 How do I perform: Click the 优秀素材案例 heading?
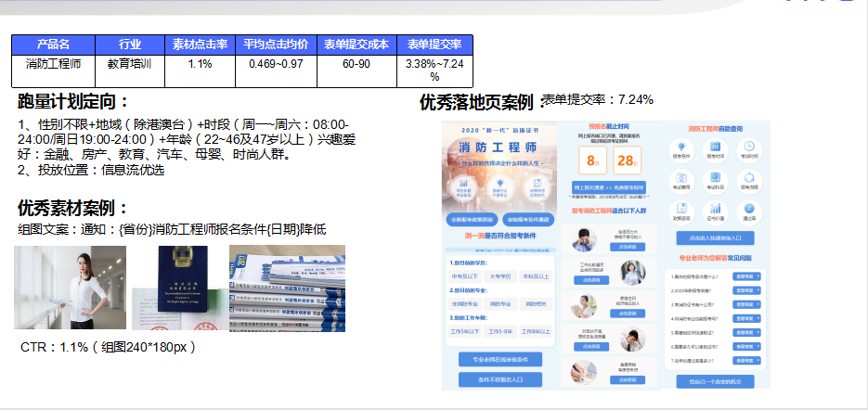(x=72, y=209)
